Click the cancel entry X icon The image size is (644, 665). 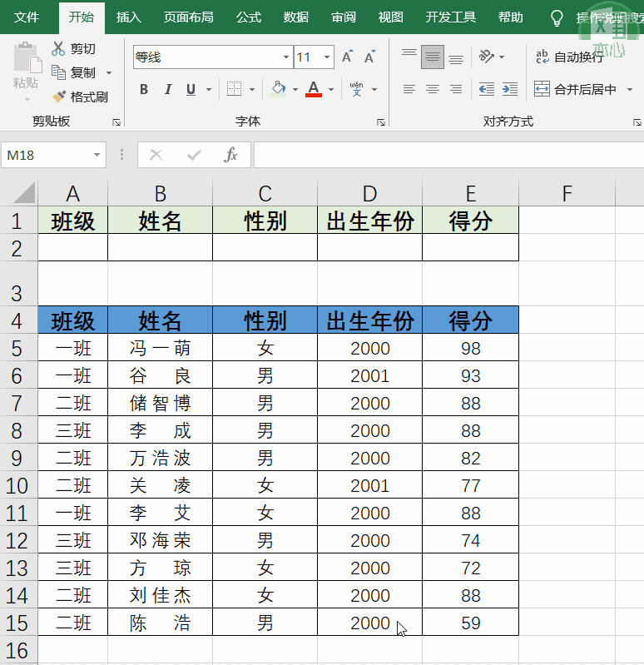[156, 156]
